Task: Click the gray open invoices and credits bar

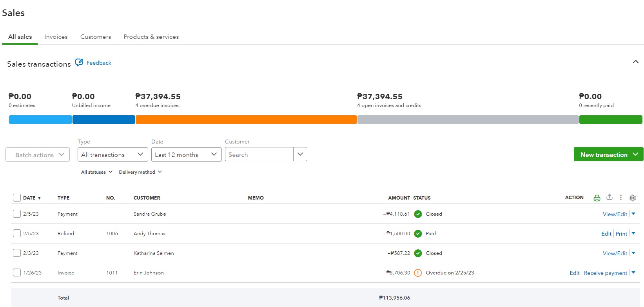Action: pyautogui.click(x=468, y=120)
